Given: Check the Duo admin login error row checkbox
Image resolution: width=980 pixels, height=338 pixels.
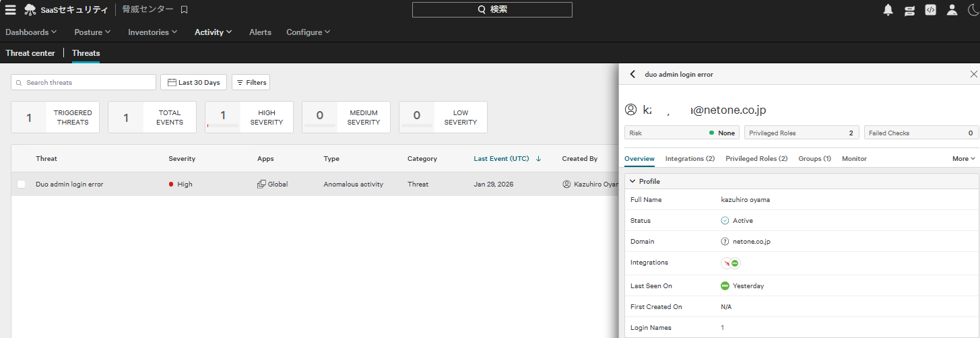Looking at the screenshot, I should click(x=21, y=184).
